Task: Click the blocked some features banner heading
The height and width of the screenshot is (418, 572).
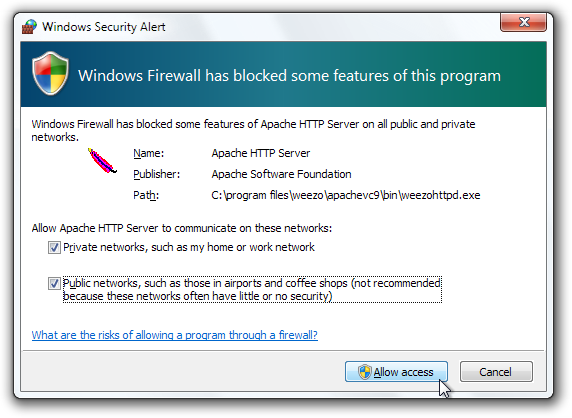Action: [x=289, y=76]
